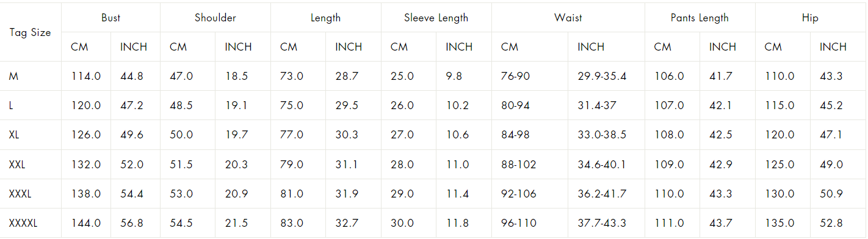
Task: Click waist inch value 33.0-38.5
Action: 602,135
